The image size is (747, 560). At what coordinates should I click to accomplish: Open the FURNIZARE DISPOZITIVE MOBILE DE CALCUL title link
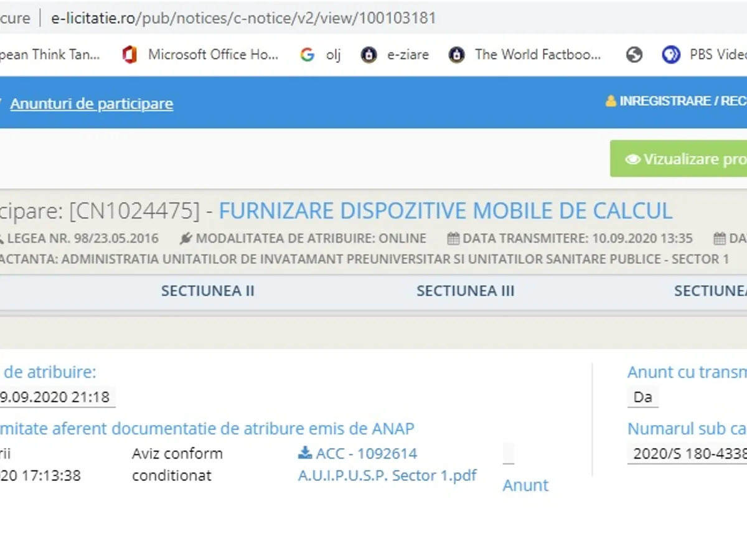(445, 211)
